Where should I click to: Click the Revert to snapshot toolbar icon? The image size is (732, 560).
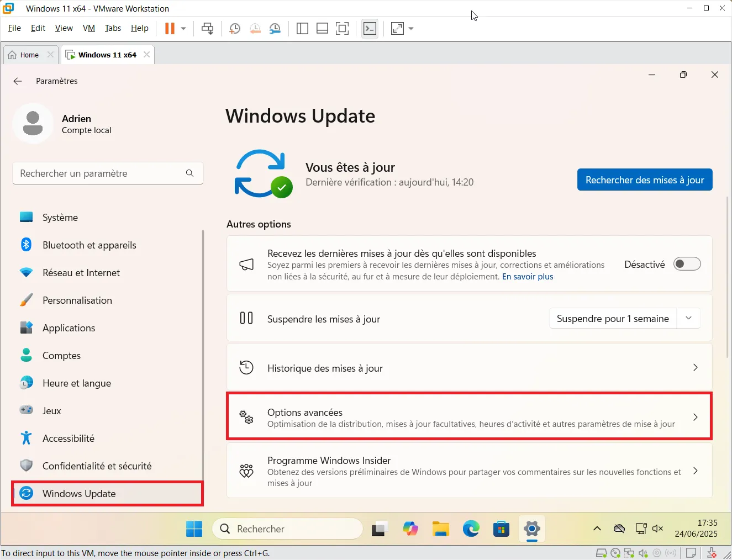pyautogui.click(x=255, y=29)
